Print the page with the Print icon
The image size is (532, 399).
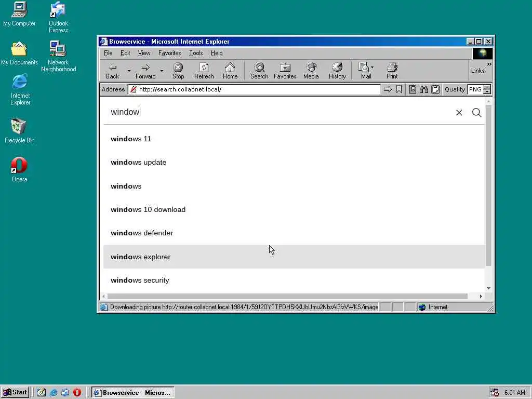click(x=392, y=71)
